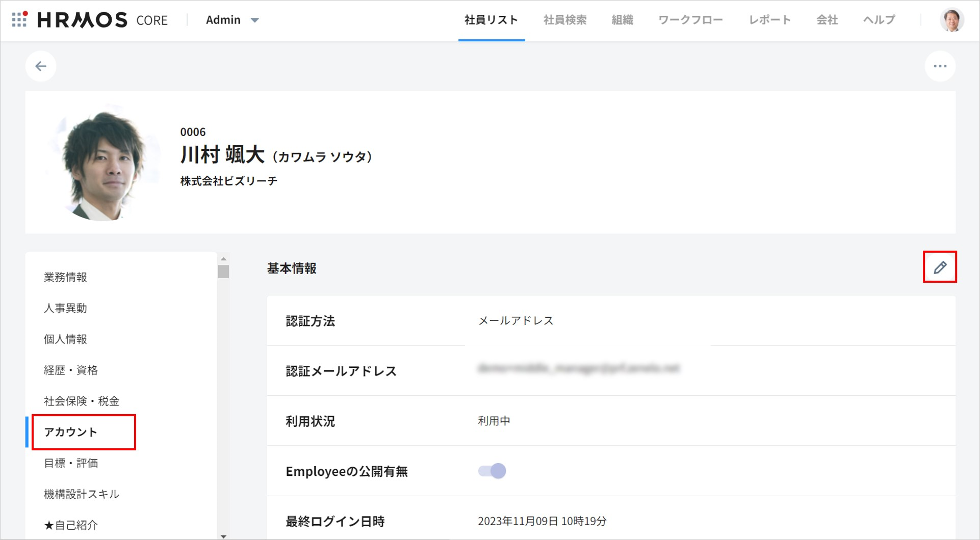
Task: Select 業務情報 in the sidebar
Action: pos(65,277)
